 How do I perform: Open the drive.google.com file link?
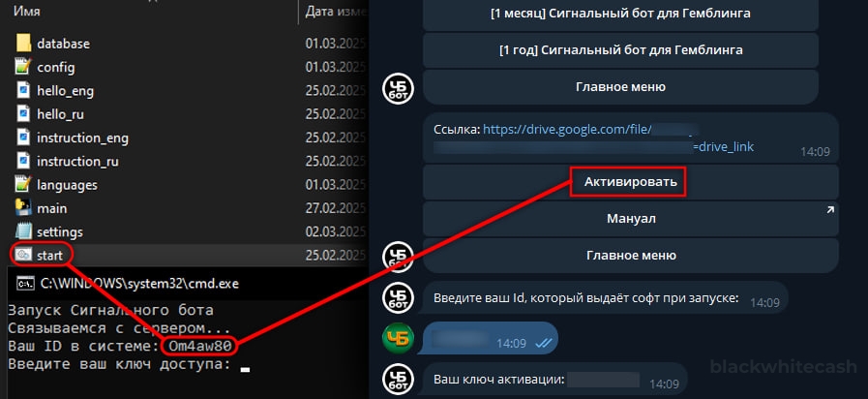pyautogui.click(x=593, y=138)
